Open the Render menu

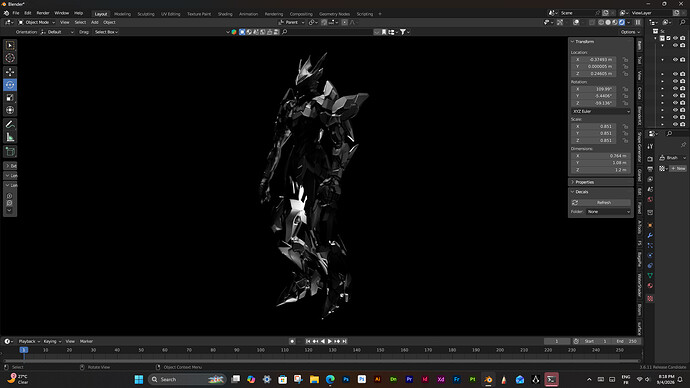click(43, 13)
